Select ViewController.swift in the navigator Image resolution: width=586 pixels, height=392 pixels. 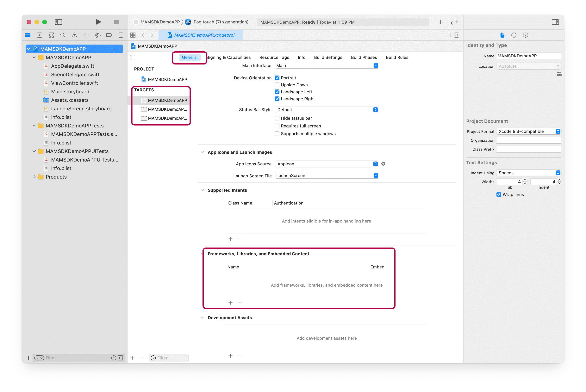coord(74,83)
